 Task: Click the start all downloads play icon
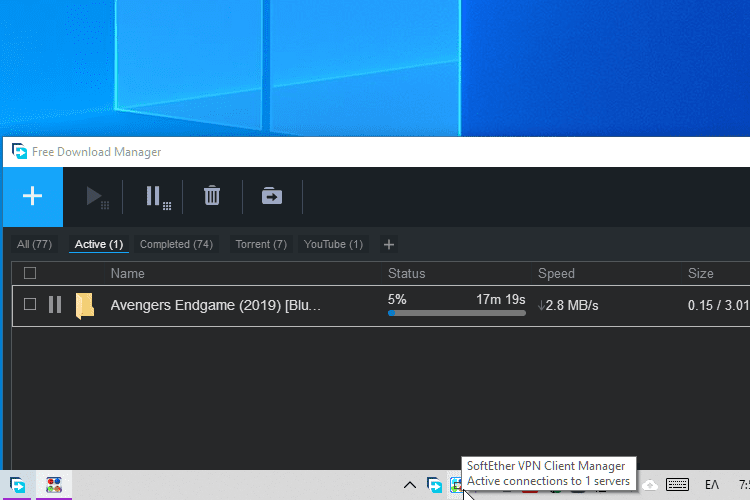click(97, 197)
